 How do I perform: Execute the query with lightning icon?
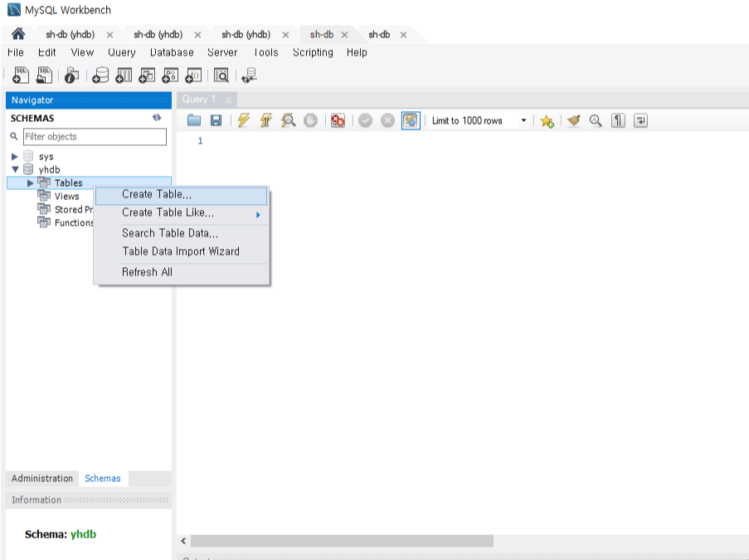point(244,120)
